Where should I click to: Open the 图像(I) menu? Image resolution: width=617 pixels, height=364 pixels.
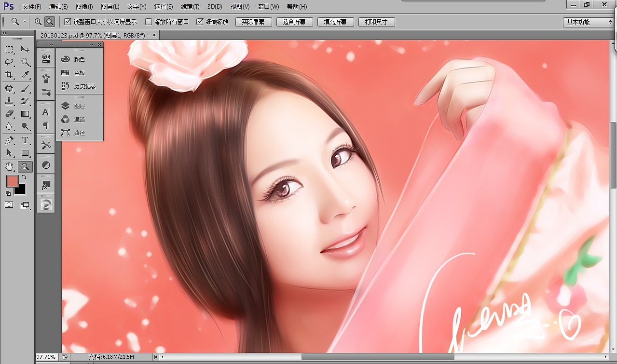pyautogui.click(x=84, y=6)
